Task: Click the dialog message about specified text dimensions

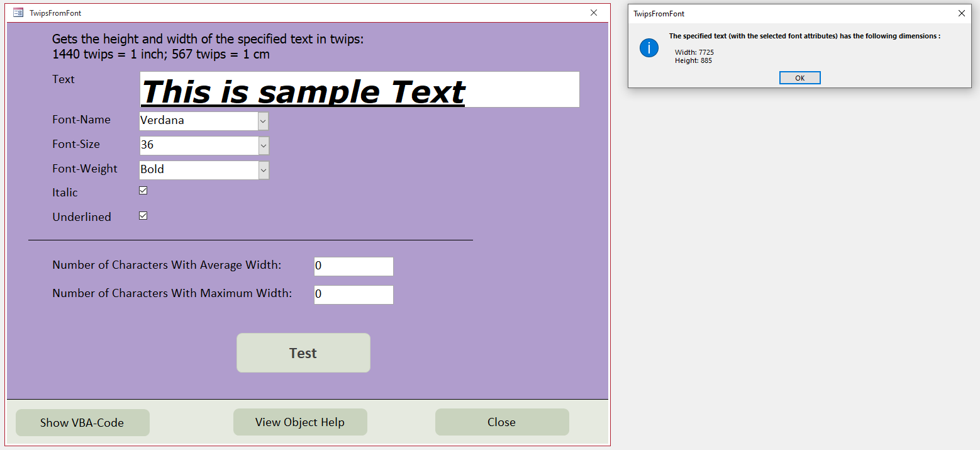Action: point(805,37)
